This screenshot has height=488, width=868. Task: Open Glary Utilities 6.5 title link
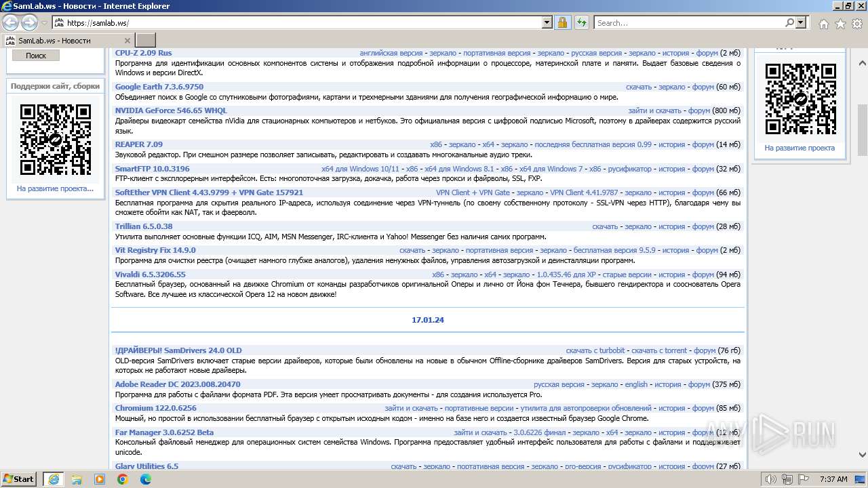[x=146, y=466]
